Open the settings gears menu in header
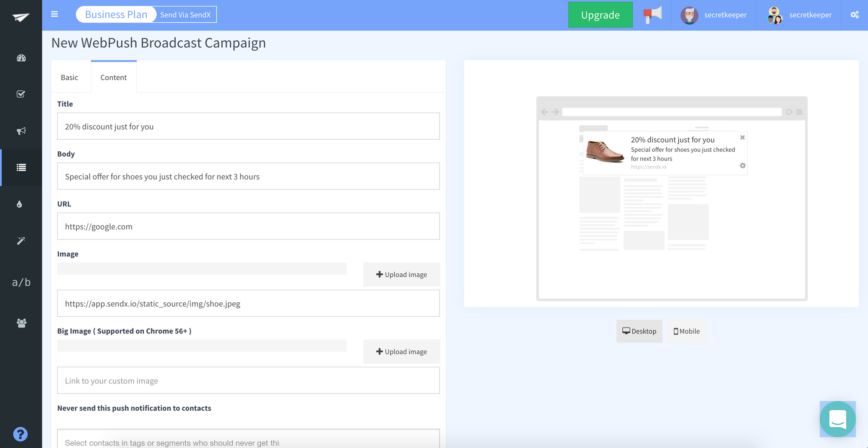868x448 pixels. click(855, 15)
